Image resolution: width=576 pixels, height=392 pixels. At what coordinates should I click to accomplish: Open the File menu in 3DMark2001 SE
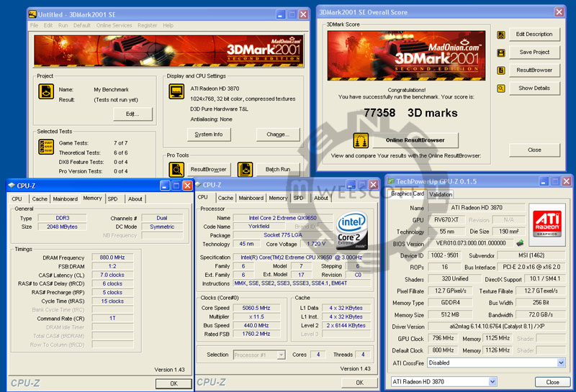click(x=34, y=25)
